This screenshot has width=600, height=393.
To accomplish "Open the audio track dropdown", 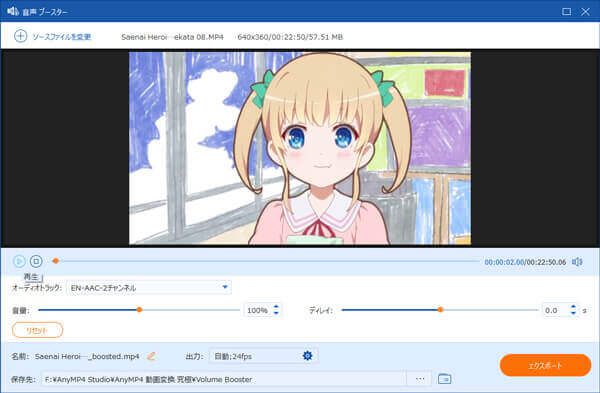I will pos(149,287).
